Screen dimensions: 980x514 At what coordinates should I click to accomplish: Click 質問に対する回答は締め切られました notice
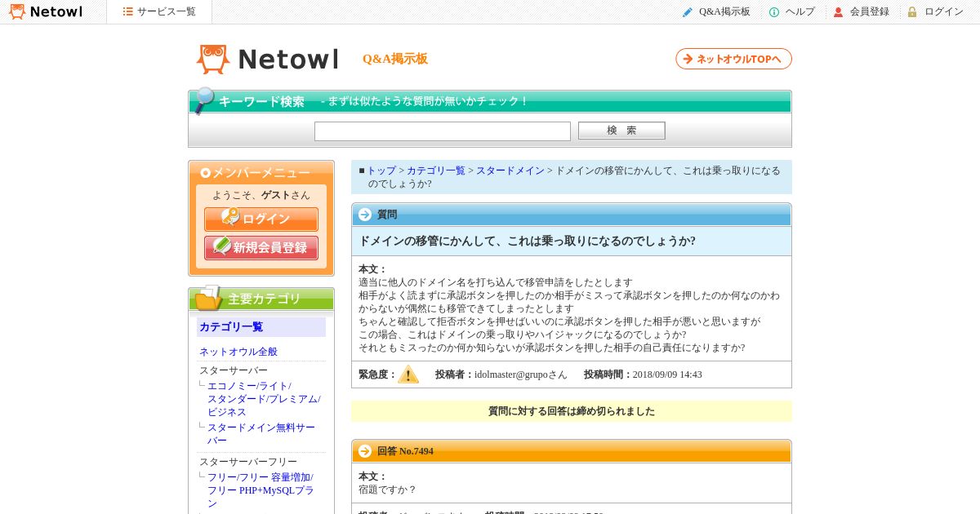coord(572,411)
